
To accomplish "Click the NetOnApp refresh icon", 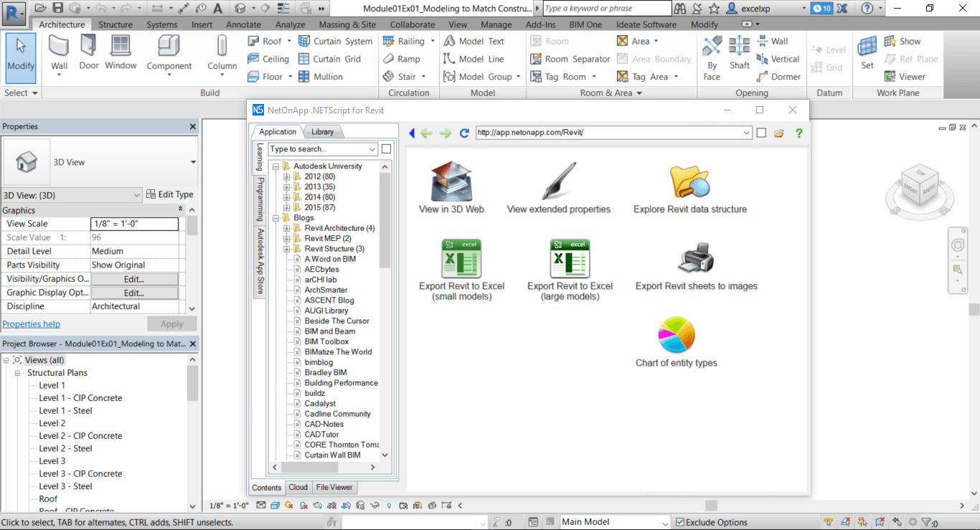I will click(x=464, y=133).
